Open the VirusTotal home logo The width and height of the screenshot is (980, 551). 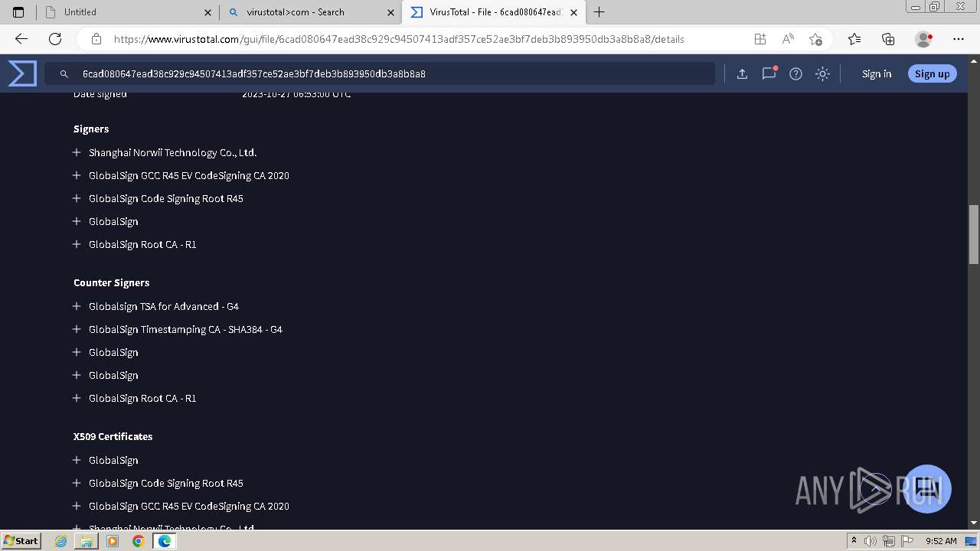pos(22,73)
